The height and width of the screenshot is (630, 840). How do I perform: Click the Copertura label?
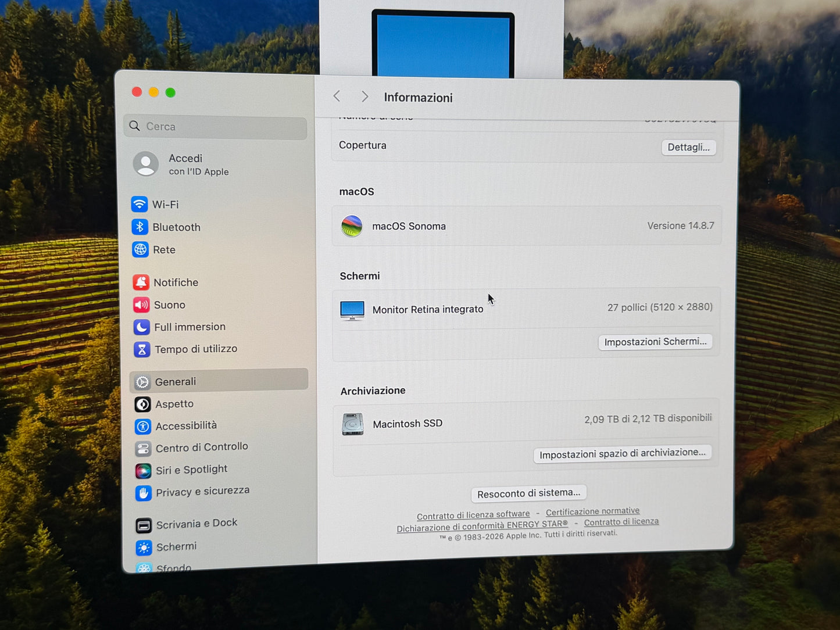[x=363, y=145]
